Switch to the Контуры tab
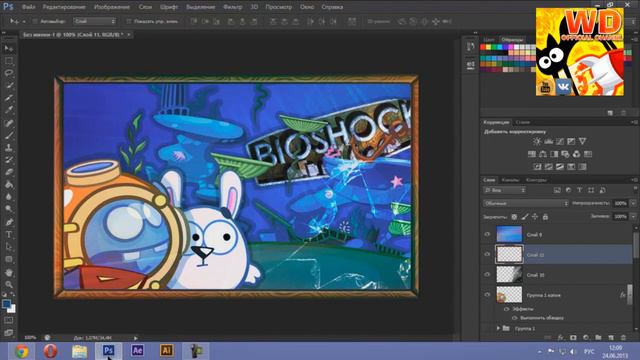640x360 pixels. [x=536, y=180]
